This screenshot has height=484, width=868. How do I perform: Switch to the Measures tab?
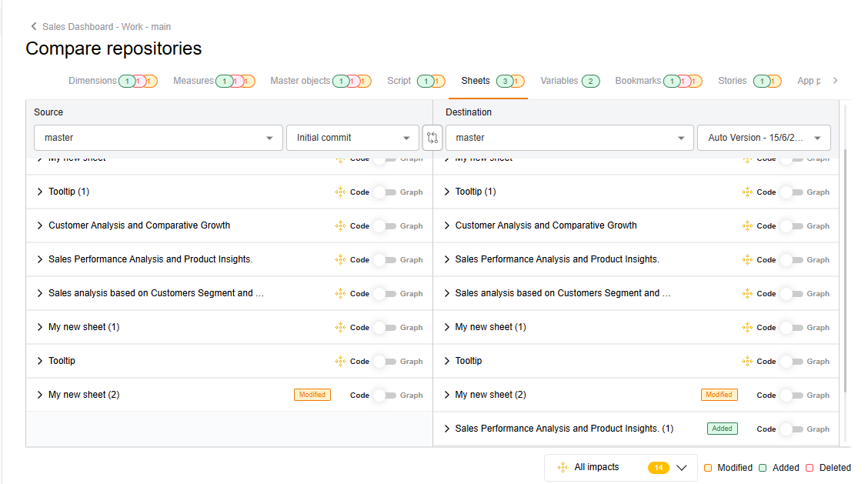193,81
